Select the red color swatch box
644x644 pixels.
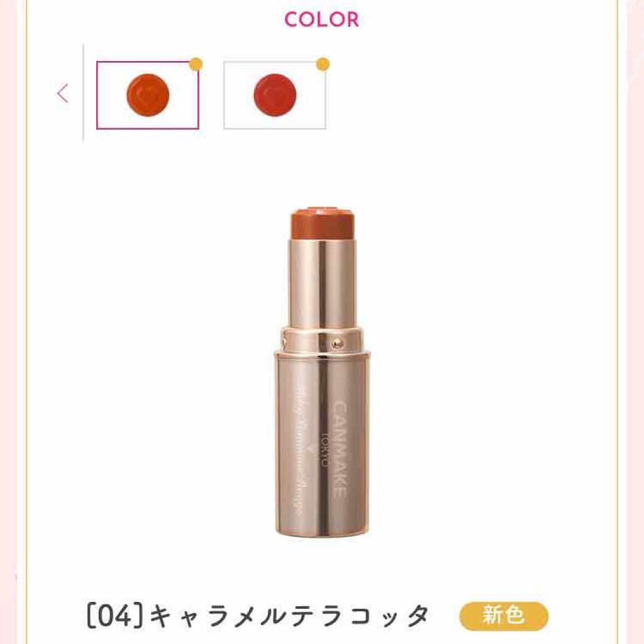pyautogui.click(x=275, y=96)
